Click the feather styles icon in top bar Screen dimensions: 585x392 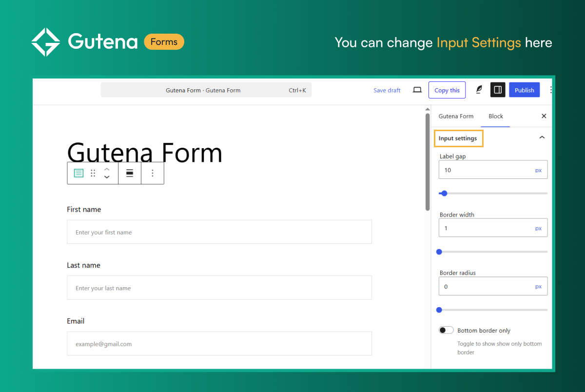(479, 90)
